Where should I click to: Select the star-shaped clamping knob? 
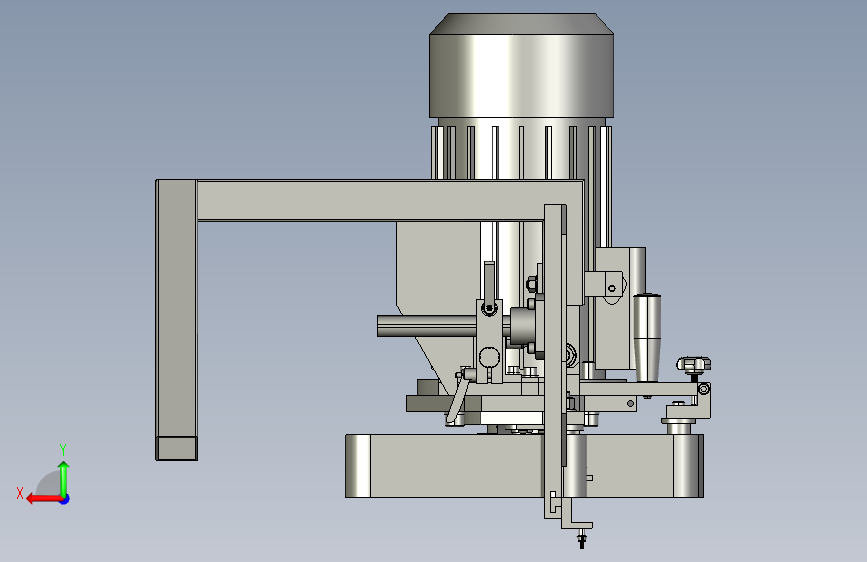click(x=693, y=364)
